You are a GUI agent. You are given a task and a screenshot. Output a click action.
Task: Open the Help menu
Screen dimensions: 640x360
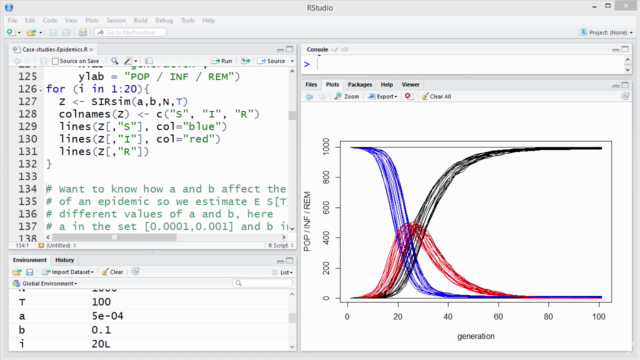(x=209, y=20)
